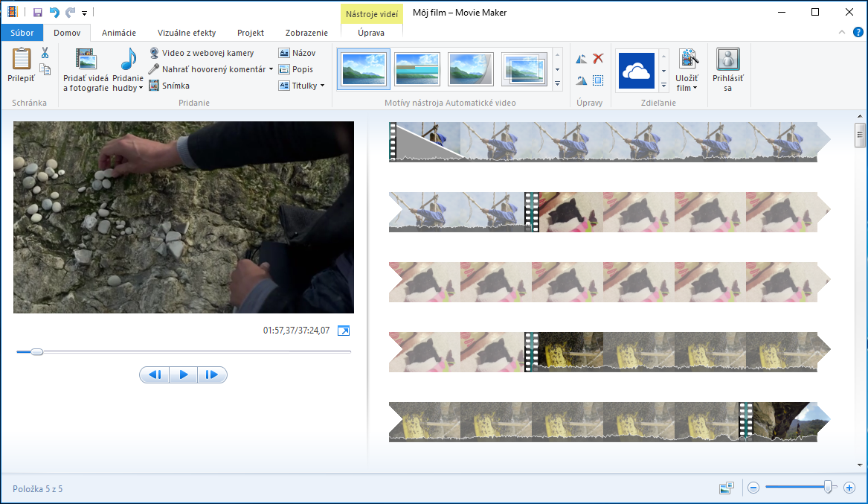The width and height of the screenshot is (868, 504).
Task: Expand the Pridanie hudby dropdown
Action: [141, 89]
